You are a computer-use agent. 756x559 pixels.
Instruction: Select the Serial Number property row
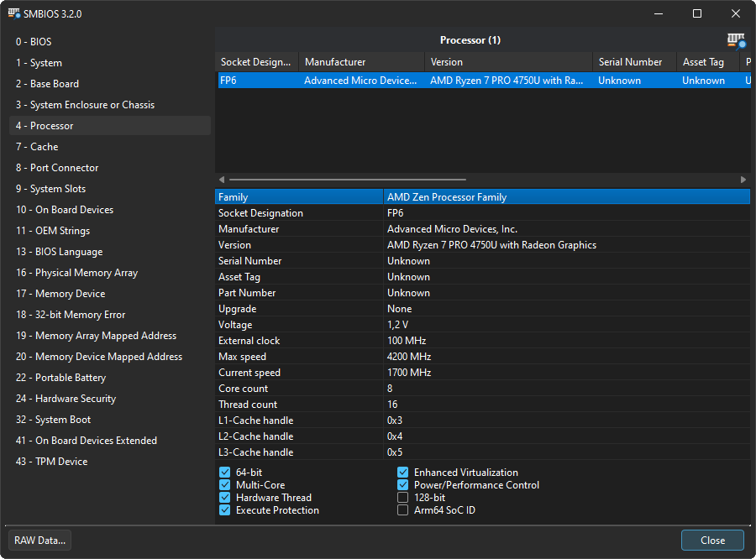point(483,261)
